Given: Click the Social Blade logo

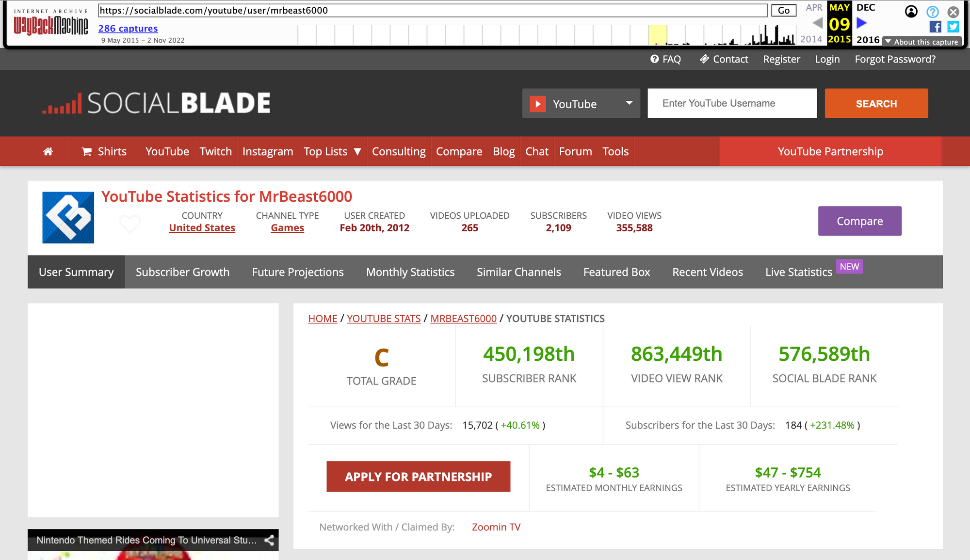Looking at the screenshot, I should pyautogui.click(x=156, y=103).
